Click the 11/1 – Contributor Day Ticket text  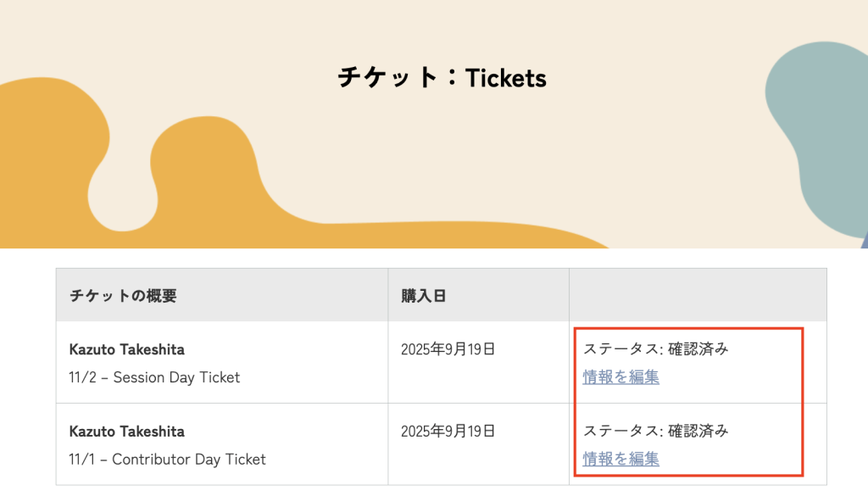pos(167,460)
